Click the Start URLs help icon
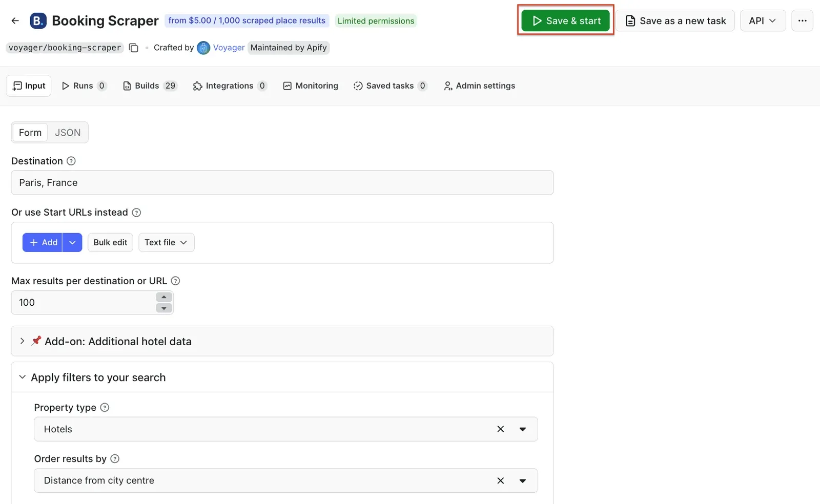This screenshot has width=820, height=504. coord(136,213)
